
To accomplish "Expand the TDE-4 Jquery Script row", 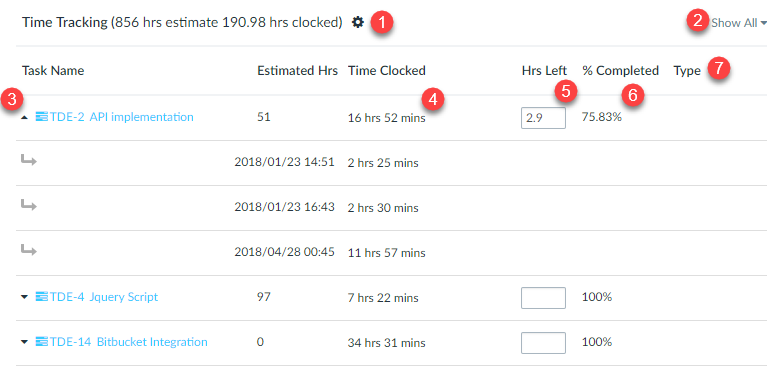I will 25,297.
